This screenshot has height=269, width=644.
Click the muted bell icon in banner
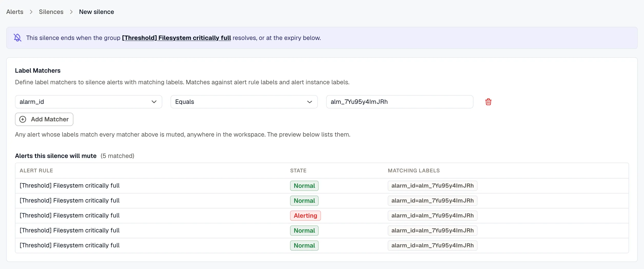pos(18,38)
